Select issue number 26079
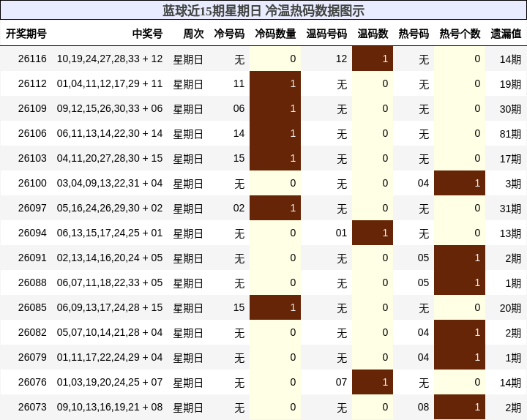This screenshot has width=527, height=420. [32, 357]
